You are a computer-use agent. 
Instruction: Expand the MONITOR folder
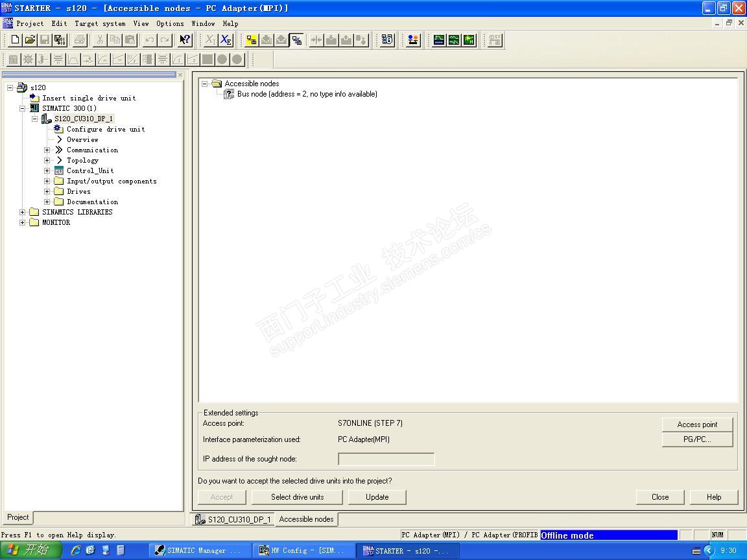click(23, 223)
